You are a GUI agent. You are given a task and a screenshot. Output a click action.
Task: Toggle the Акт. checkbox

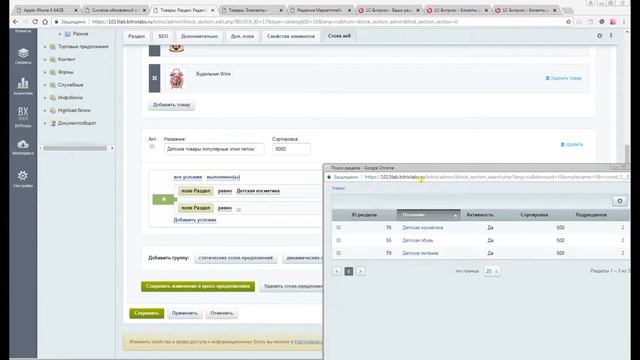pos(152,147)
